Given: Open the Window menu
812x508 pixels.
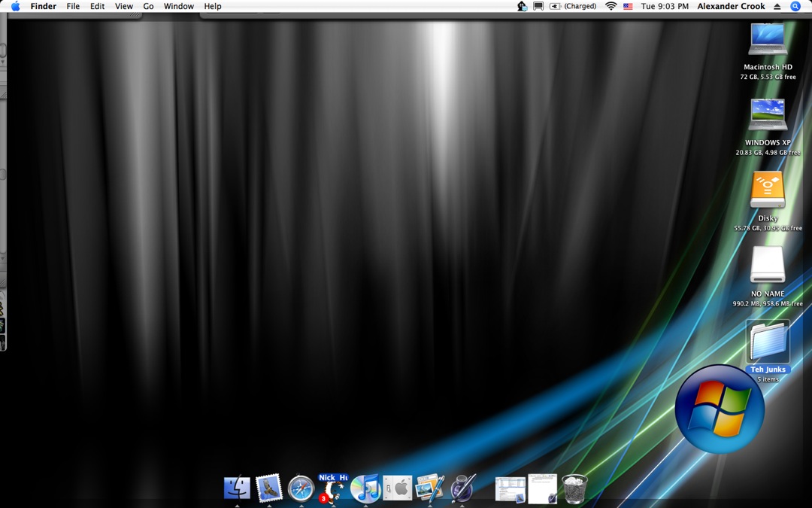Looking at the screenshot, I should [x=179, y=6].
